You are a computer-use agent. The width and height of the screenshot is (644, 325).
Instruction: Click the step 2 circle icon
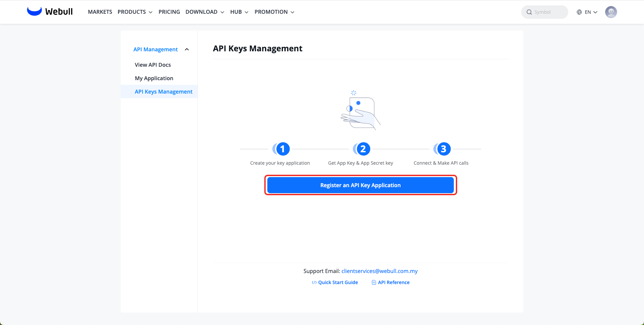pyautogui.click(x=362, y=149)
